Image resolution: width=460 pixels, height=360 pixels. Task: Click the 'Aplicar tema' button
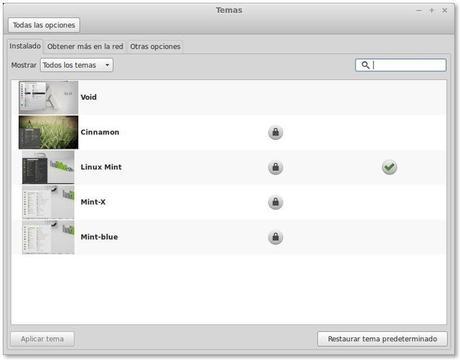42,339
